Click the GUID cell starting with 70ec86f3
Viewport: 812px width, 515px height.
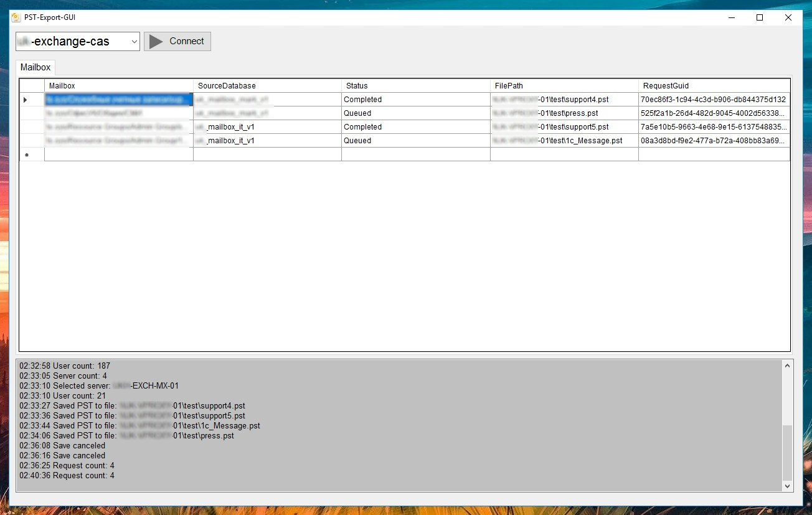pos(714,100)
